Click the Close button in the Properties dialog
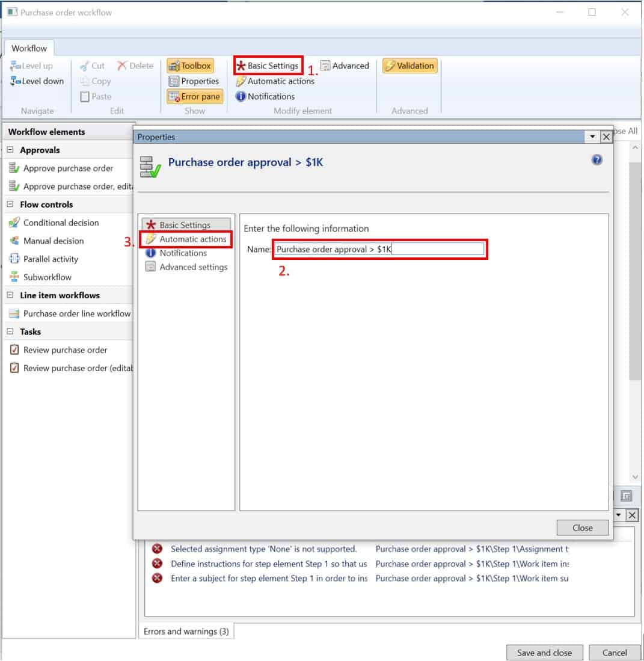The image size is (644, 661). [581, 527]
